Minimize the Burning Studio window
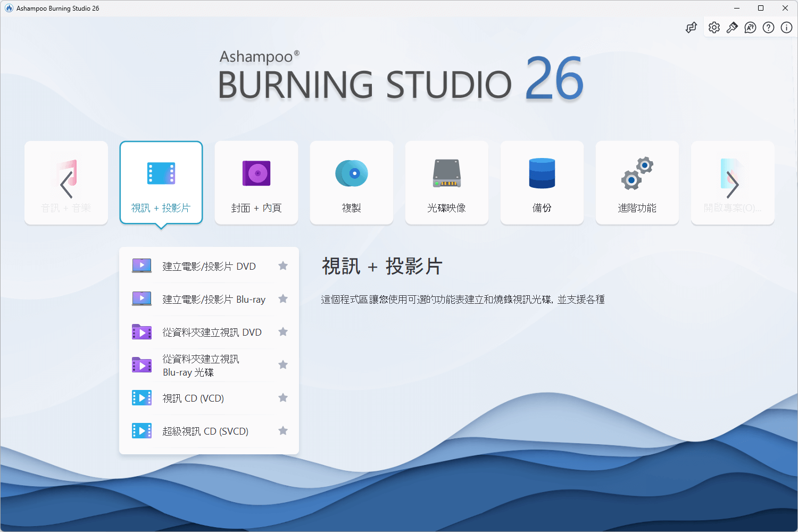The height and width of the screenshot is (532, 798). point(737,8)
